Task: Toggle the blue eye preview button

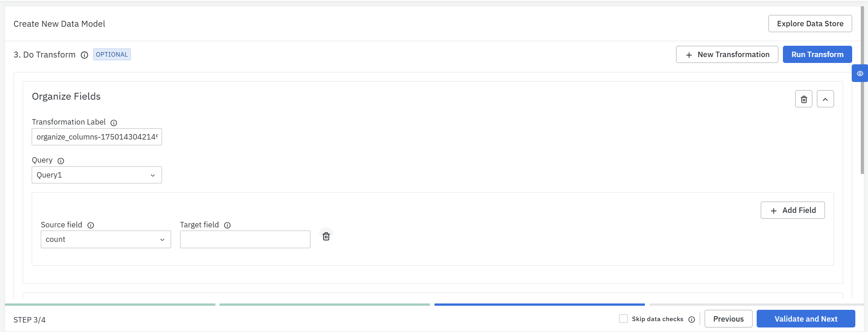Action: click(860, 73)
